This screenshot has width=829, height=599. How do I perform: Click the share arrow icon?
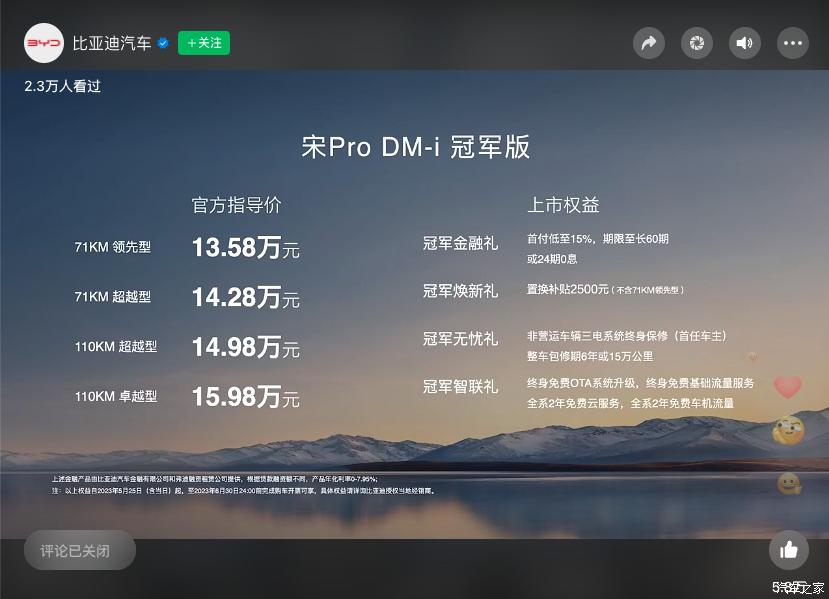[x=649, y=43]
